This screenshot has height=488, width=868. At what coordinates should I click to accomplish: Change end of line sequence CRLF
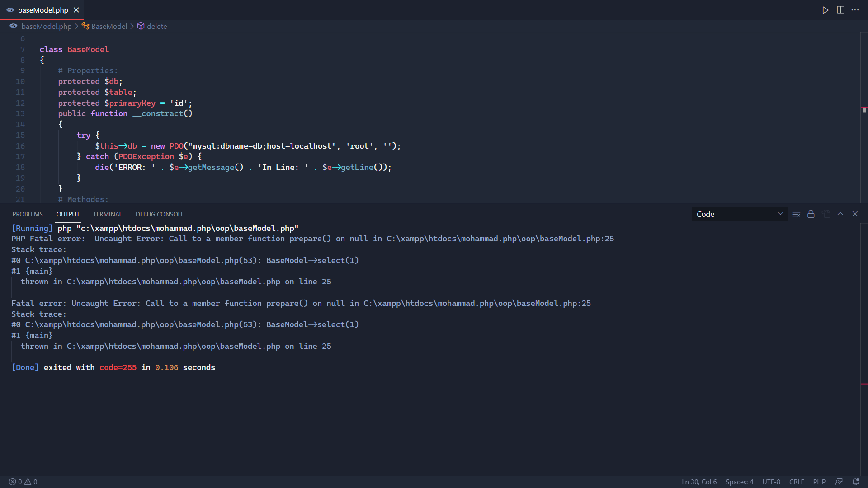pyautogui.click(x=797, y=482)
